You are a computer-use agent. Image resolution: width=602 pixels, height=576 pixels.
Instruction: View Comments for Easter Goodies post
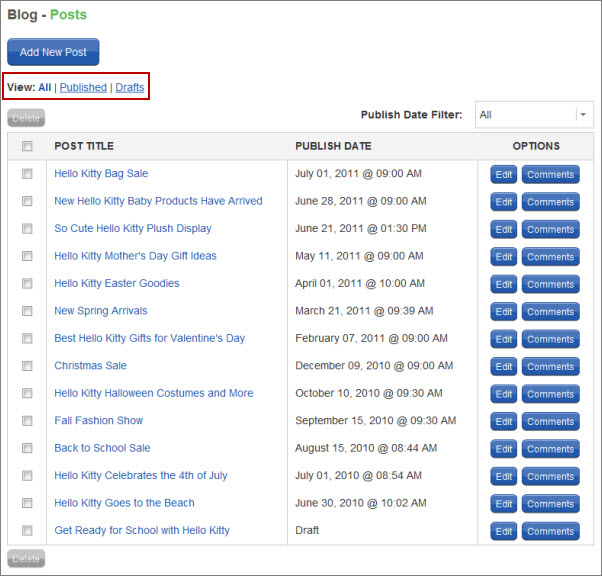[x=551, y=285]
